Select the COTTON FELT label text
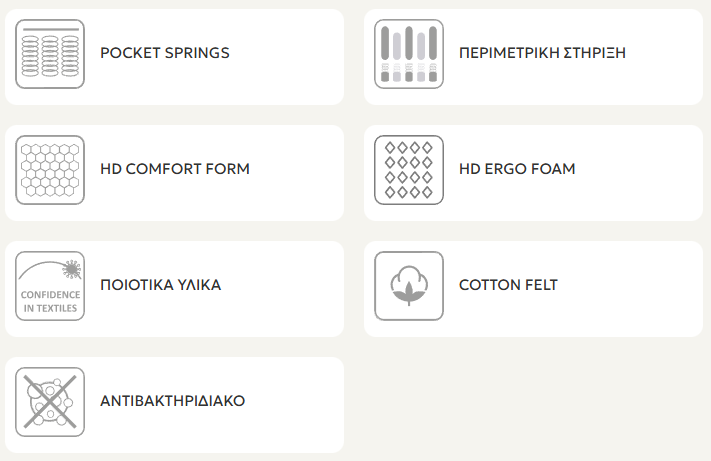The height and width of the screenshot is (461, 711). (x=508, y=285)
